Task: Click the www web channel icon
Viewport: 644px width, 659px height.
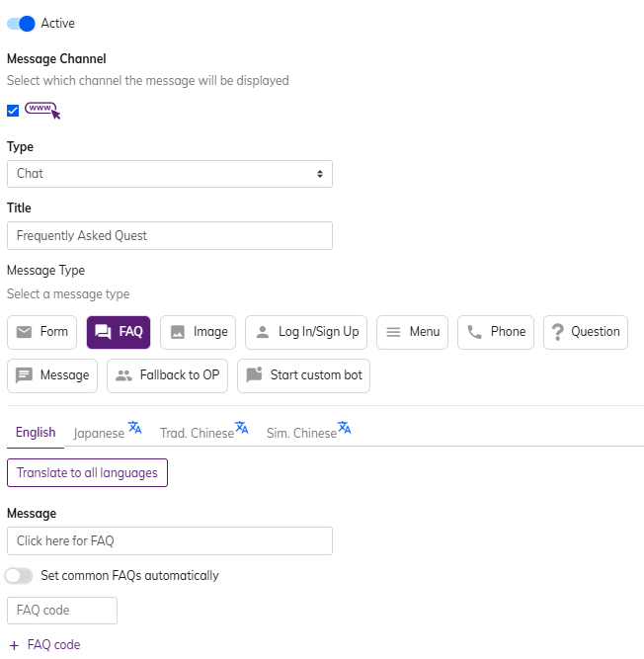Action: click(x=41, y=110)
